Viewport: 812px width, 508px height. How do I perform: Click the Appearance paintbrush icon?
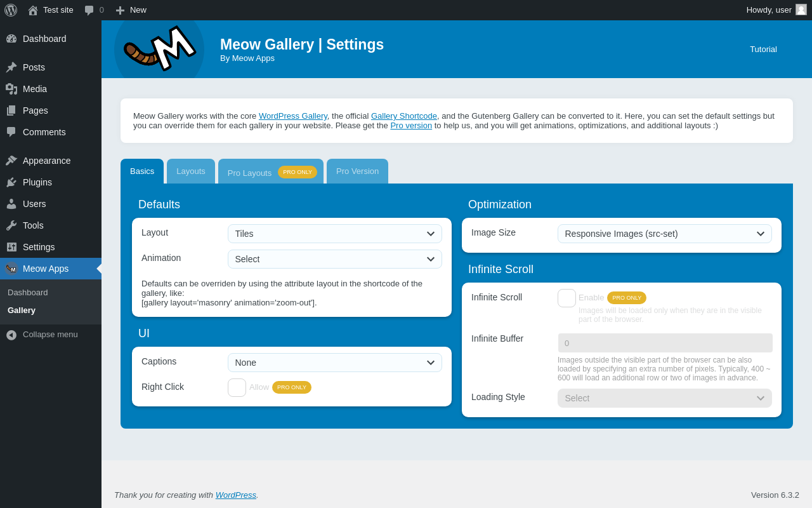(11, 161)
